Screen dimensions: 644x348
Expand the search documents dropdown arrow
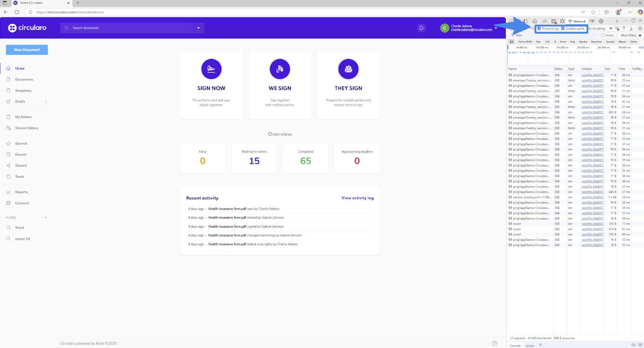198,28
